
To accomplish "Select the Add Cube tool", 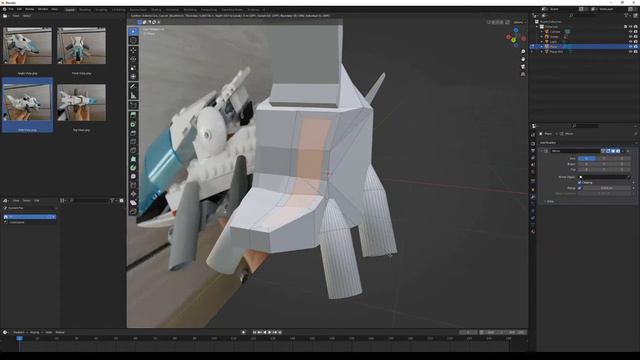I will click(x=133, y=105).
